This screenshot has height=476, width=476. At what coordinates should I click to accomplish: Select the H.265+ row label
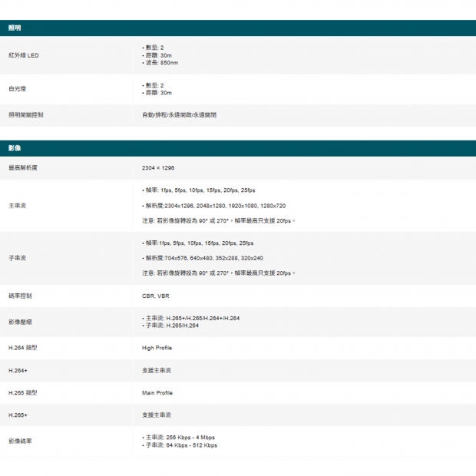coord(18,415)
